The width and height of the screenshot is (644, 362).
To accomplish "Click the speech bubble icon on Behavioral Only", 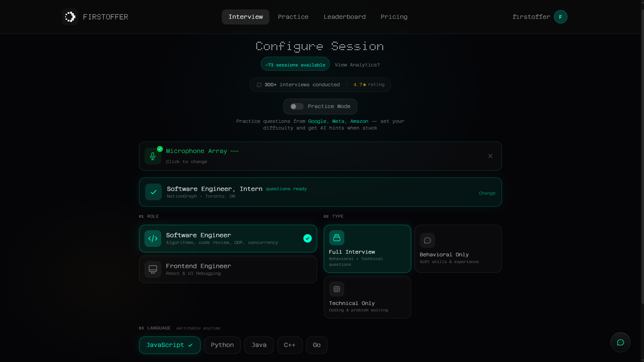I will 427,240.
